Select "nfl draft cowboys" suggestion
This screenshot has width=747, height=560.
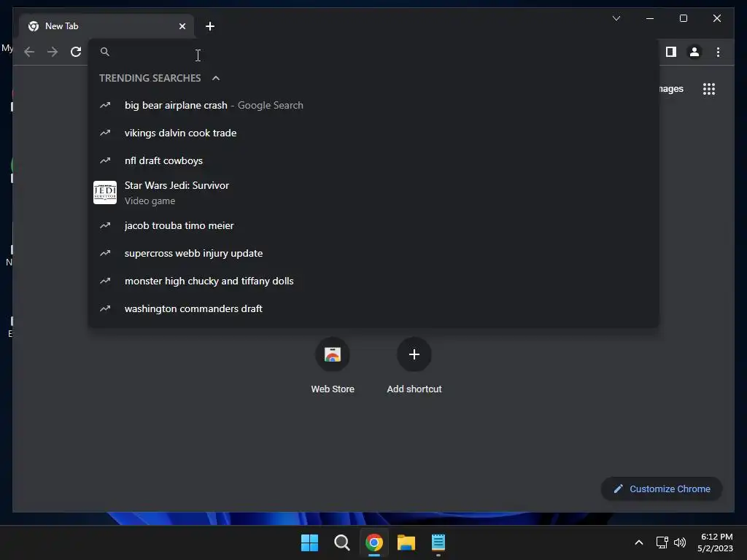point(374,160)
